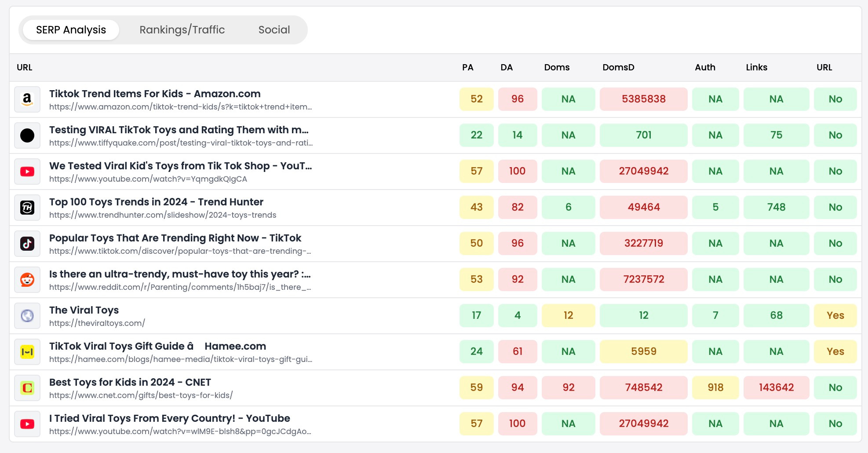
Task: Click the black circle icon beside the tiffyquake result
Action: 27,135
